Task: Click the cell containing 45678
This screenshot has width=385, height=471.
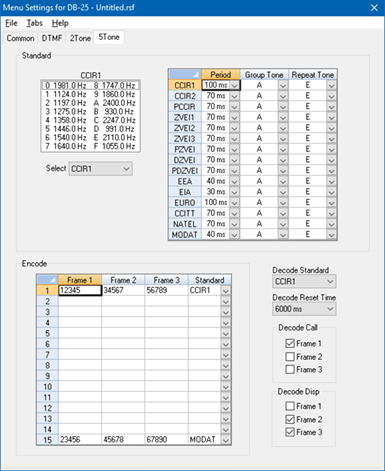Action: [x=123, y=440]
